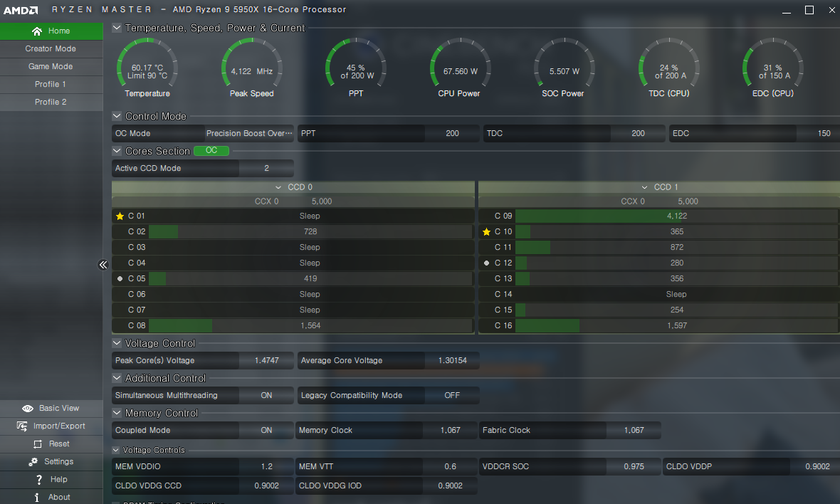840x504 pixels.
Task: Click the VDDCR SOC value 0.975
Action: (x=634, y=466)
